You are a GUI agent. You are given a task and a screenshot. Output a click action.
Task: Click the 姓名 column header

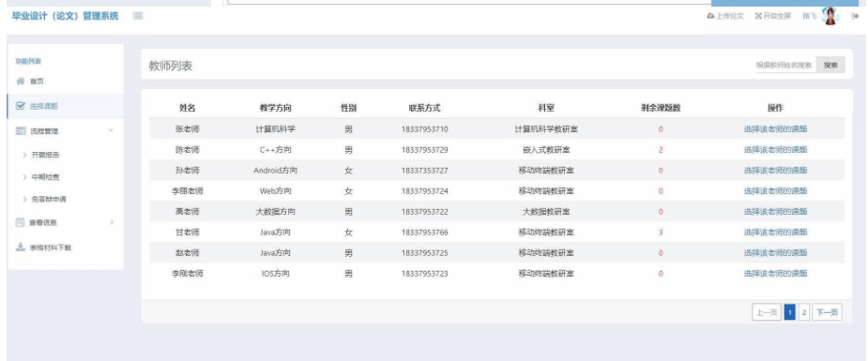pos(187,109)
